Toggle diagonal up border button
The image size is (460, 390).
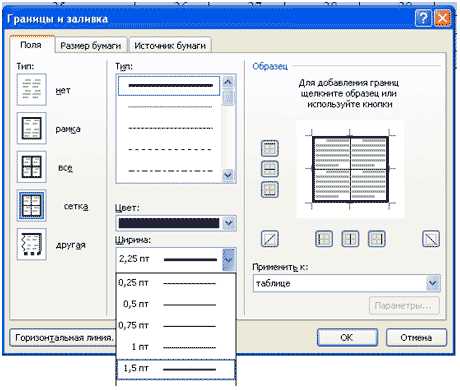pos(269,239)
